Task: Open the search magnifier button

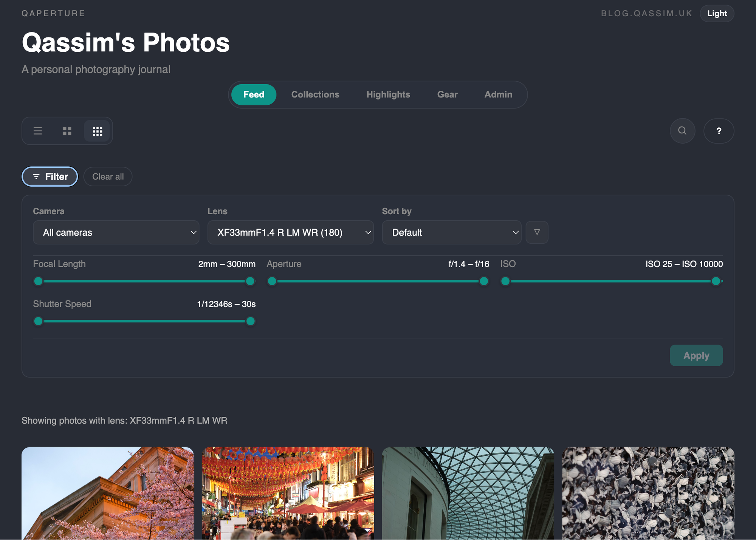Action: pos(682,131)
